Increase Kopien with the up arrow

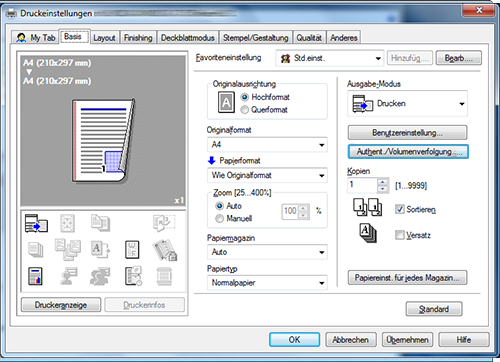[383, 182]
